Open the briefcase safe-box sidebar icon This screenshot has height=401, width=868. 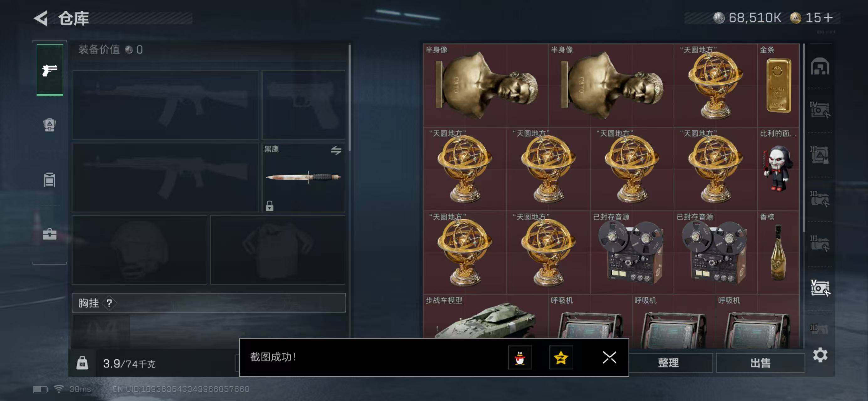pos(50,234)
